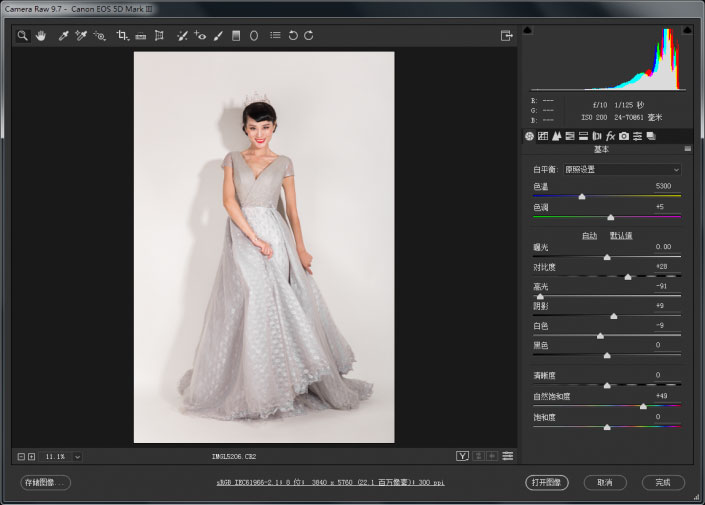Click the 自动 auto tone link

[590, 235]
